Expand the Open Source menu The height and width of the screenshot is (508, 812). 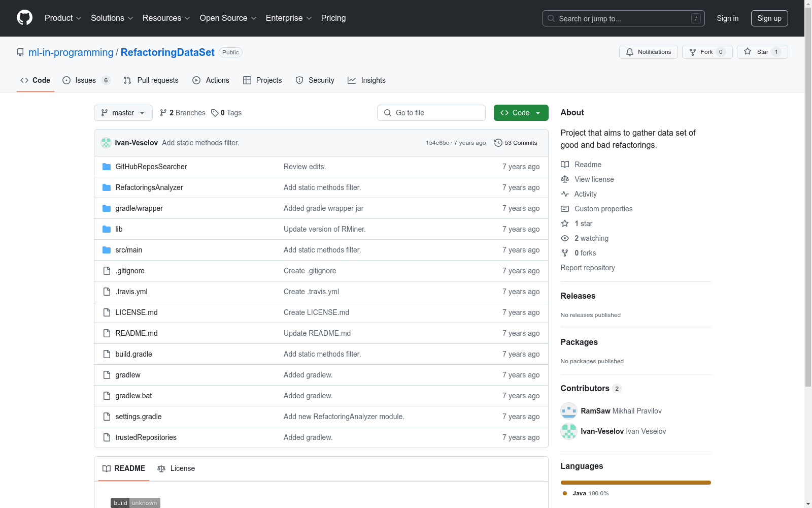click(x=228, y=18)
